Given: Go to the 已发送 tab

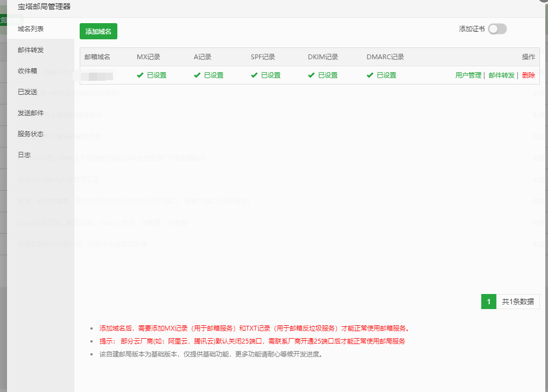Looking at the screenshot, I should (x=27, y=92).
